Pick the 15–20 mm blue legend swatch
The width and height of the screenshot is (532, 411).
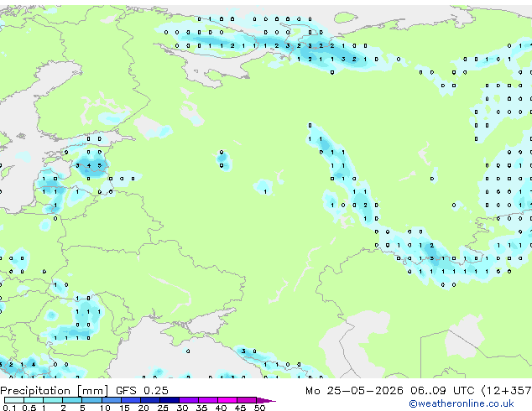131,400
